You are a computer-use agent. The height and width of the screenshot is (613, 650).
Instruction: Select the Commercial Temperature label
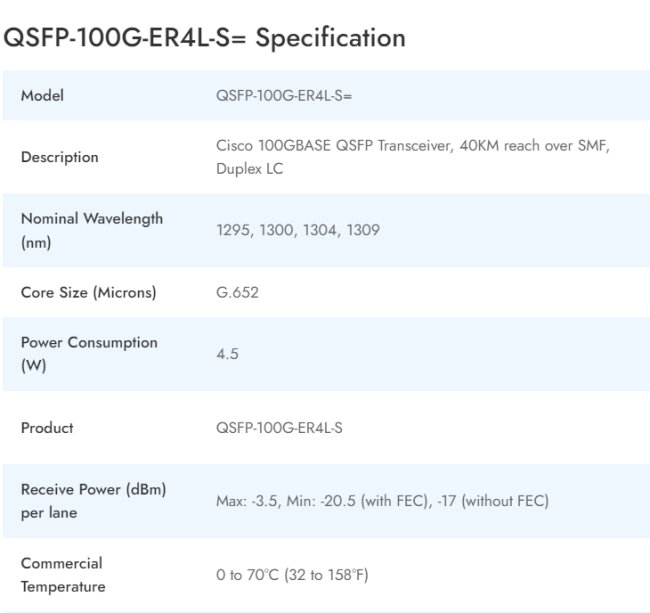point(62,574)
